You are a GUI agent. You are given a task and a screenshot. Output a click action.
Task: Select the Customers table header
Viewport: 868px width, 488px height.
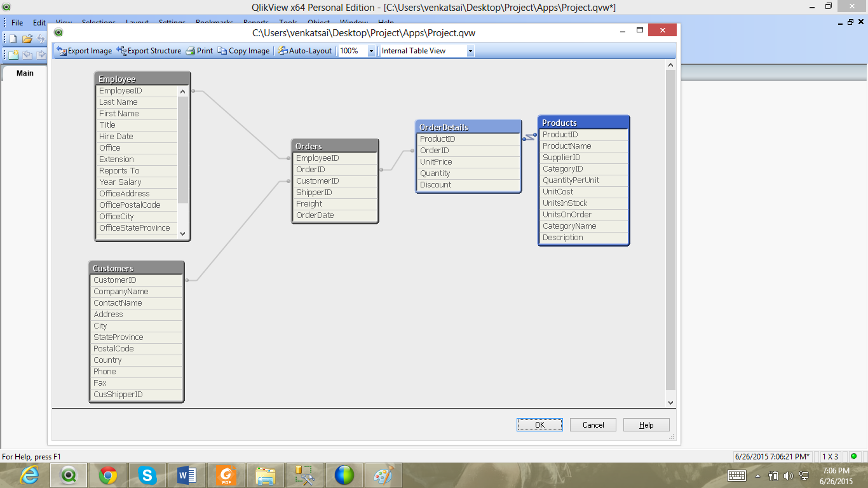(137, 268)
